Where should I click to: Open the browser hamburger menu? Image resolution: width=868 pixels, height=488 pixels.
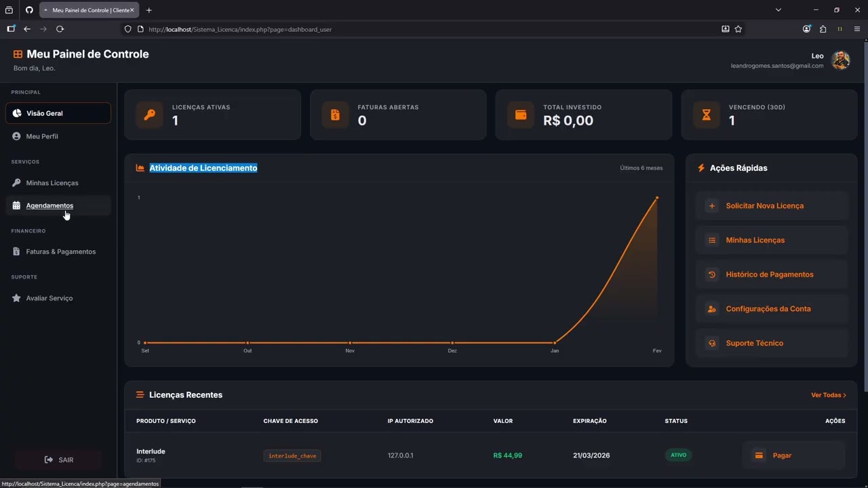pyautogui.click(x=857, y=29)
